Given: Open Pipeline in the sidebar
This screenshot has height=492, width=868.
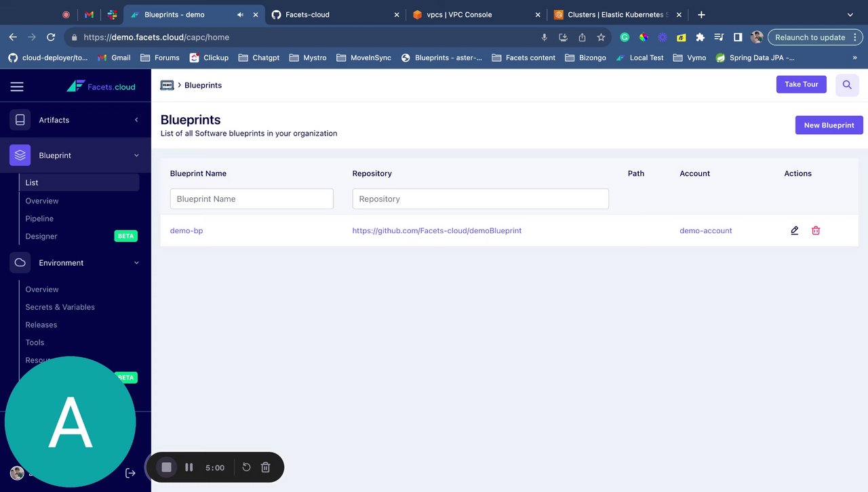Looking at the screenshot, I should [x=39, y=218].
